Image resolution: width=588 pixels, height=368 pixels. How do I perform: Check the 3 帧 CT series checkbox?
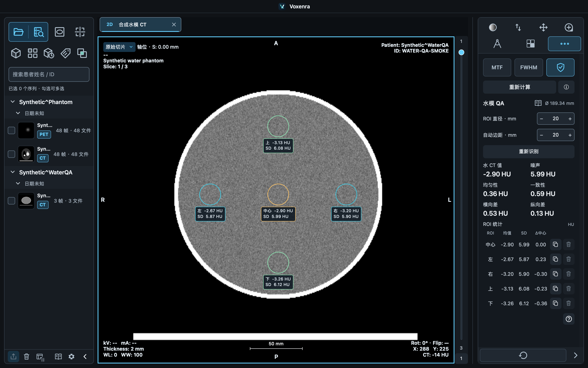[x=11, y=201]
